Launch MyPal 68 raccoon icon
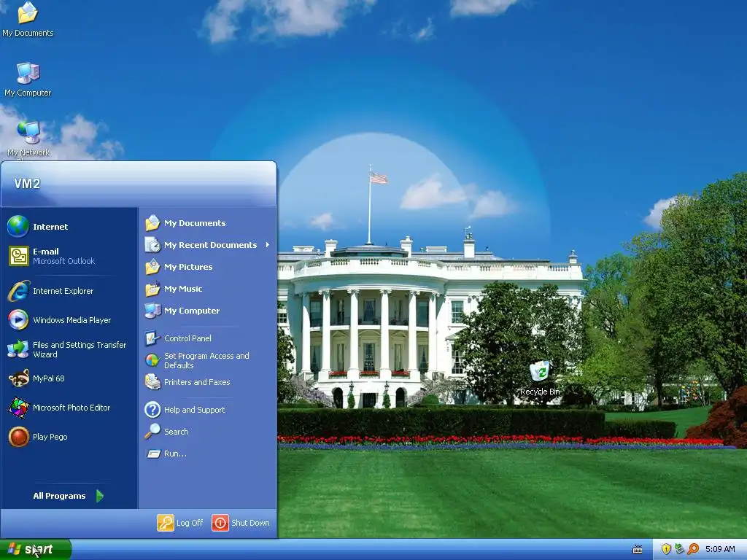Screen dimensions: 747x560 click(x=18, y=378)
